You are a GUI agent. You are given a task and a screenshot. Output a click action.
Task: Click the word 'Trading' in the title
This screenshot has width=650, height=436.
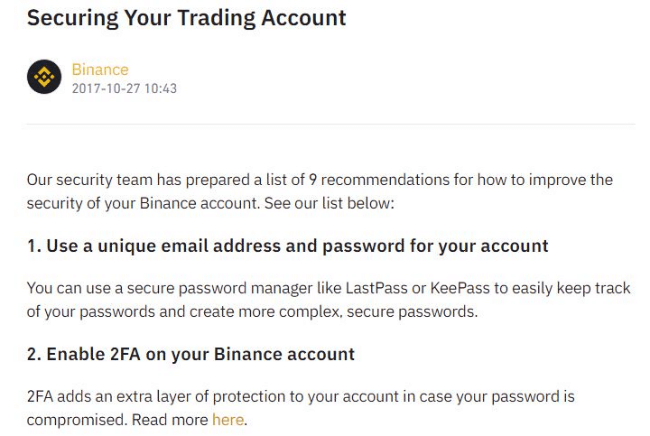tap(216, 18)
